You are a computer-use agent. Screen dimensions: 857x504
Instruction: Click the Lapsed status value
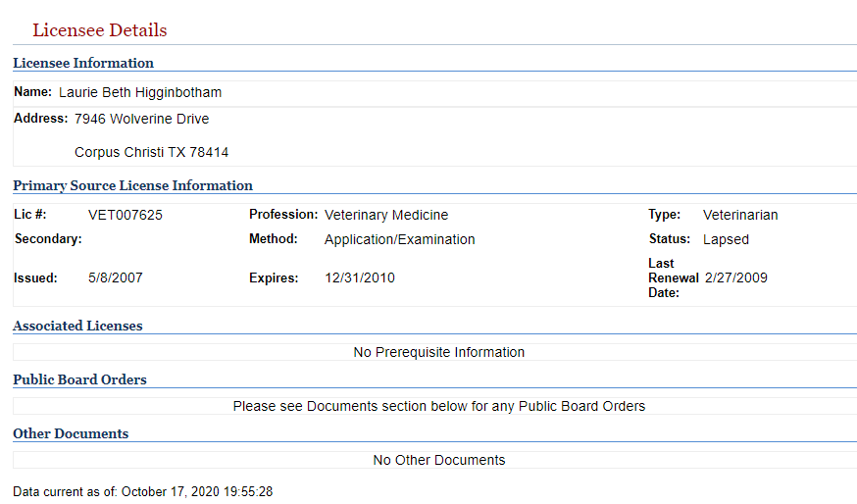pyautogui.click(x=726, y=239)
